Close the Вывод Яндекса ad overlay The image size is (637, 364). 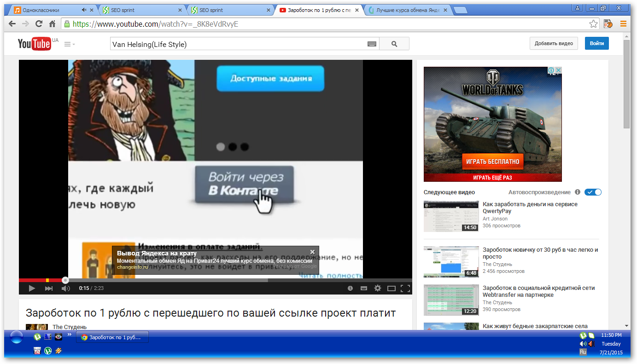click(x=312, y=252)
